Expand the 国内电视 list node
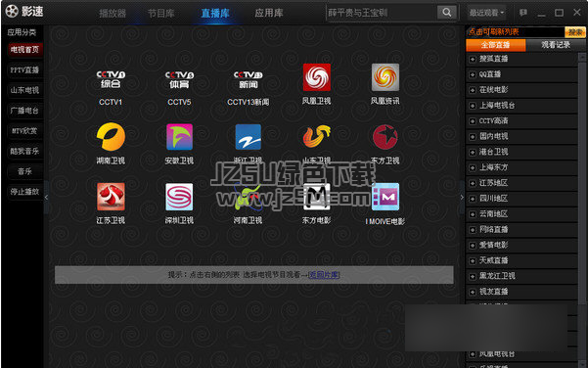The width and height of the screenshot is (588, 368). (473, 137)
